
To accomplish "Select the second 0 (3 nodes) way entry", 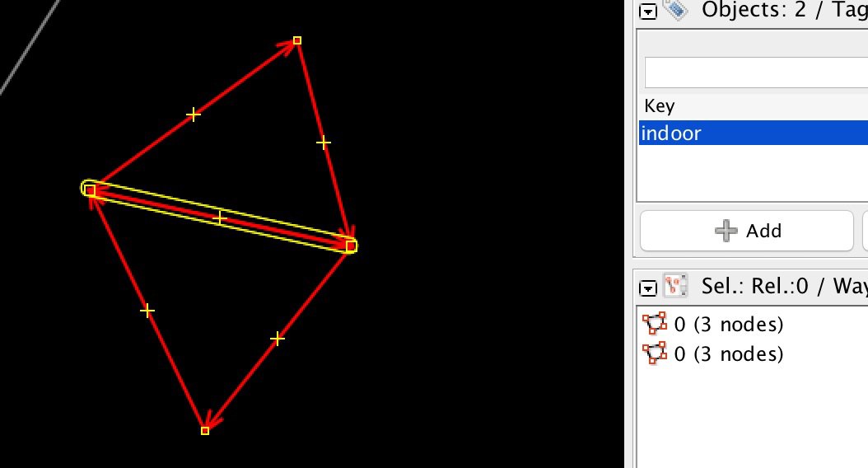I will 713,354.
